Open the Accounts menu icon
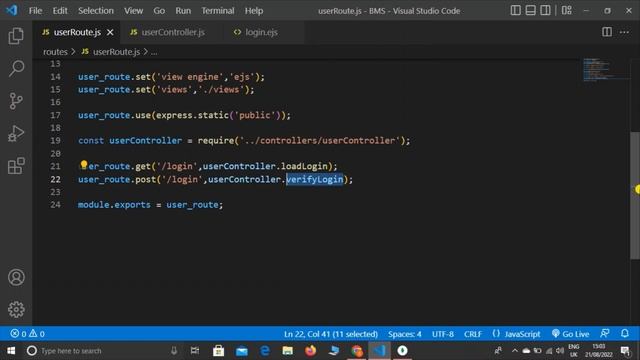The image size is (640, 360). point(16,278)
